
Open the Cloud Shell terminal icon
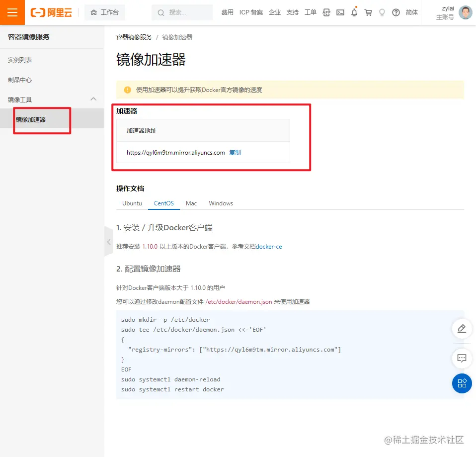tap(340, 12)
